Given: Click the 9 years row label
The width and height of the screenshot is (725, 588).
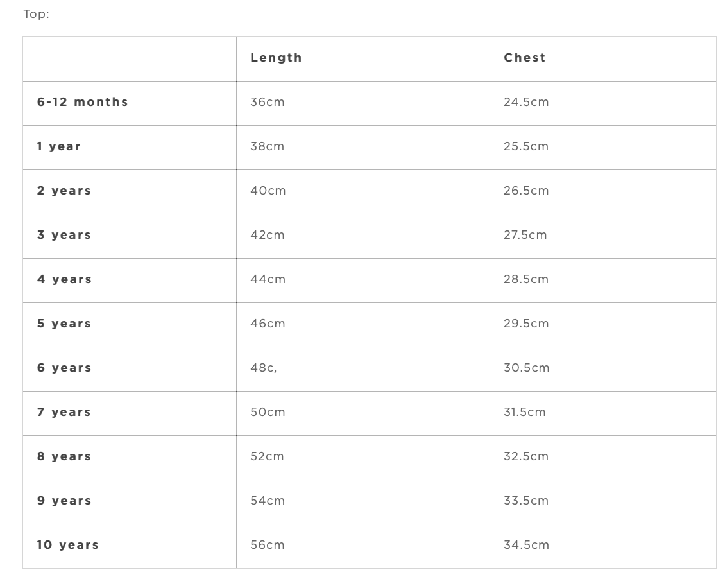Looking at the screenshot, I should point(64,501).
